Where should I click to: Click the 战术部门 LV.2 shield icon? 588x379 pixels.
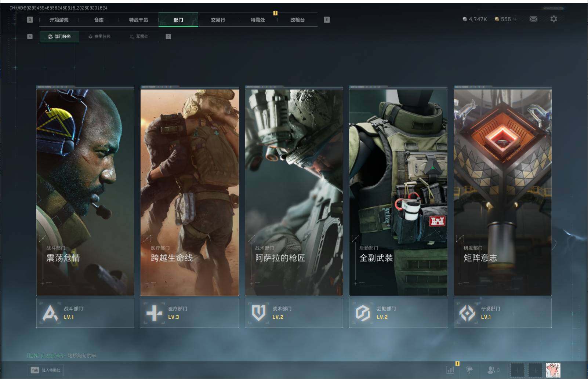click(x=258, y=313)
